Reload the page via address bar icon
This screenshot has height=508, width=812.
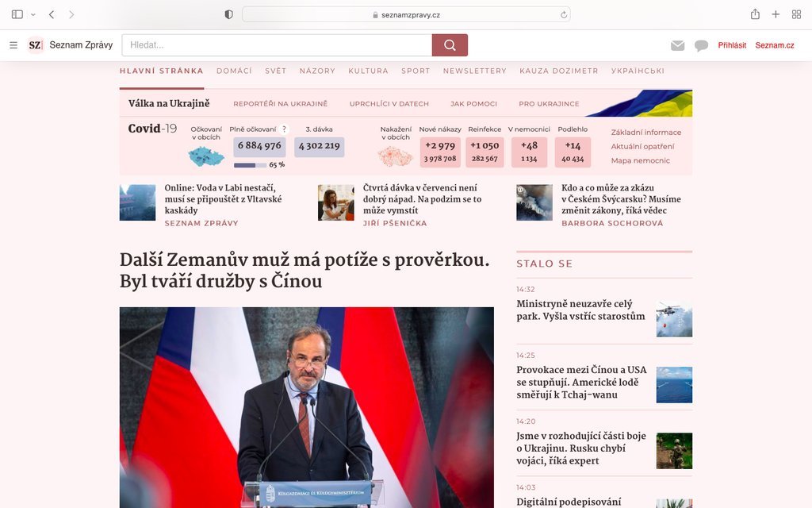(564, 15)
